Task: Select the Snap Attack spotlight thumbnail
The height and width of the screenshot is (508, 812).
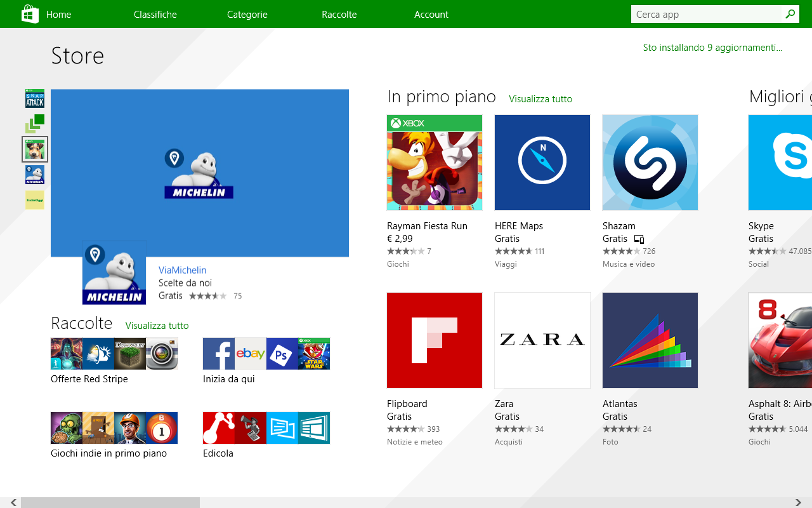Action: (35, 98)
